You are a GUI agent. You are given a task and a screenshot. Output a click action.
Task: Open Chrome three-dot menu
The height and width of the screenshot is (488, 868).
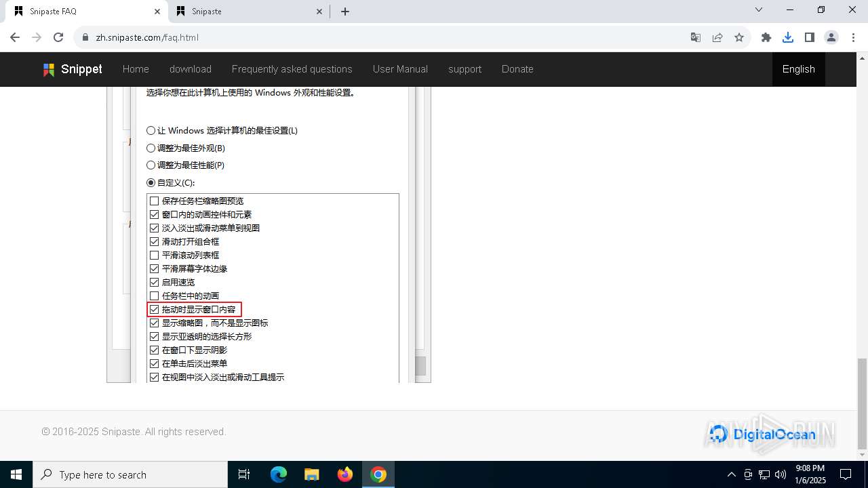853,37
